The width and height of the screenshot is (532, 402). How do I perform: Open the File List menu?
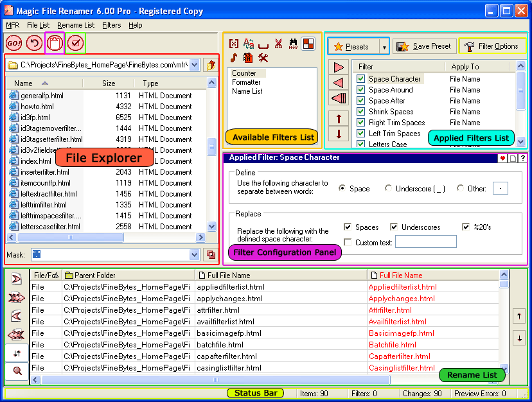pyautogui.click(x=39, y=25)
